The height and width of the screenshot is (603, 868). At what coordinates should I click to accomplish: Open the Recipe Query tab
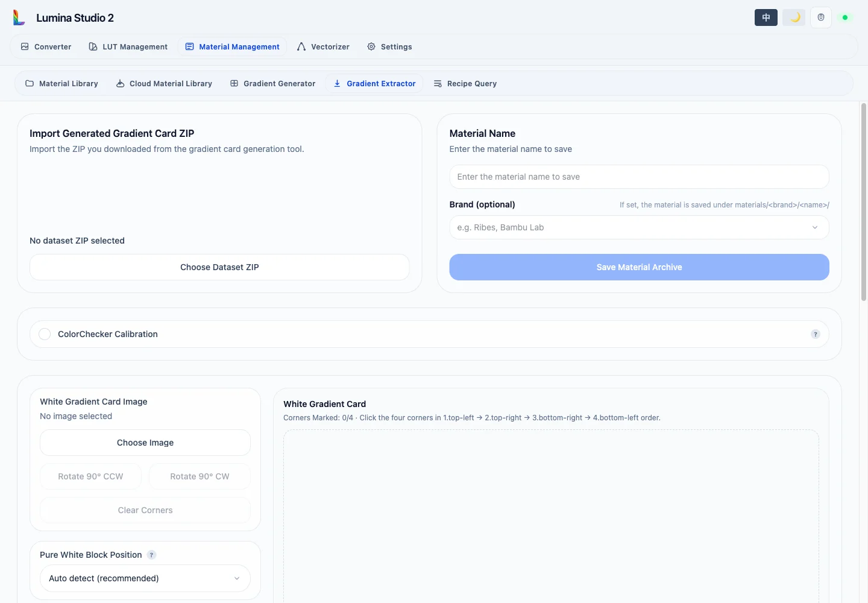coord(465,83)
